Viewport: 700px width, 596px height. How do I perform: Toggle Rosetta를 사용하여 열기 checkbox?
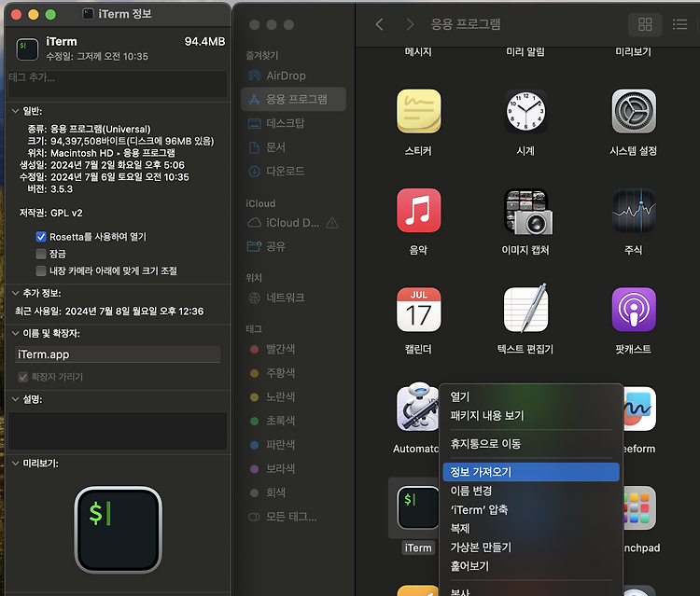pos(41,236)
